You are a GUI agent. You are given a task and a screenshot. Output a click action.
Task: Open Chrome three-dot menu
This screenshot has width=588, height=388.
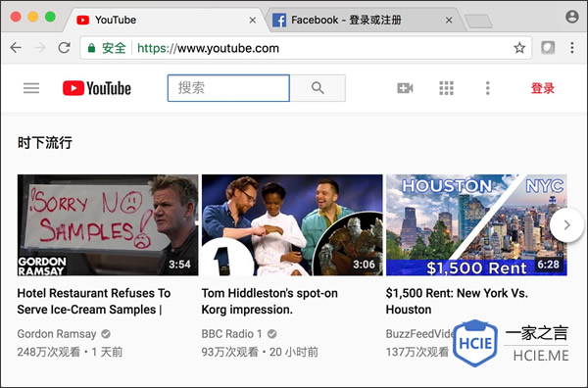coord(572,48)
